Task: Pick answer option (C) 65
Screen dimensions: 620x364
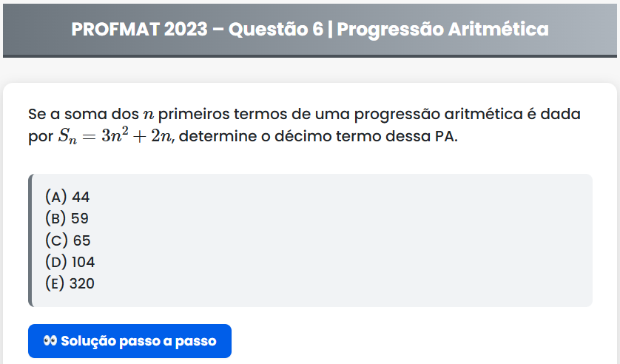Action: 67,240
